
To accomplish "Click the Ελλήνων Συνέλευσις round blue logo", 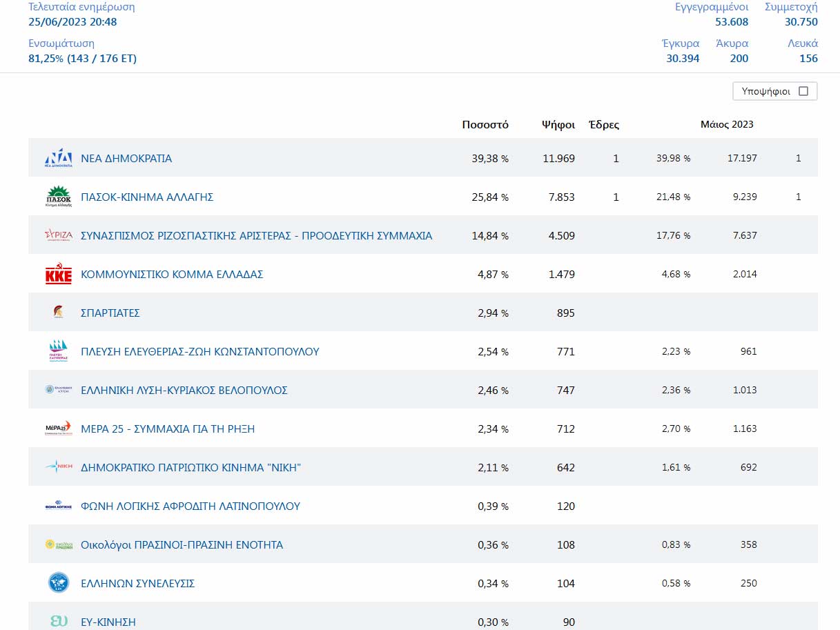I will coord(59,583).
